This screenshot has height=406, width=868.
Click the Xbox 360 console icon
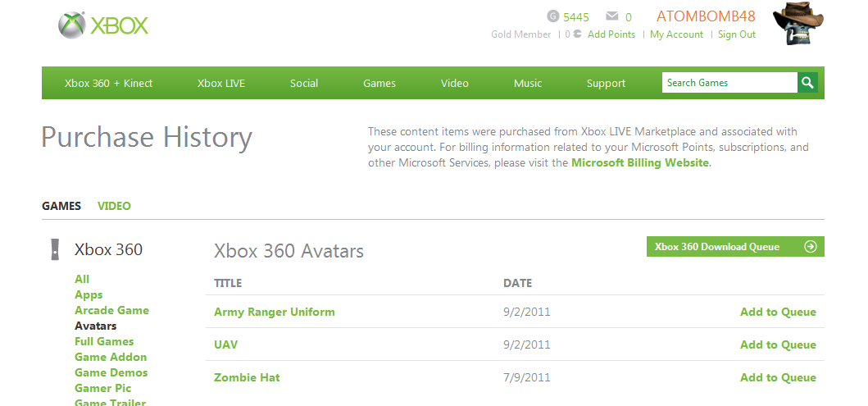click(x=55, y=249)
